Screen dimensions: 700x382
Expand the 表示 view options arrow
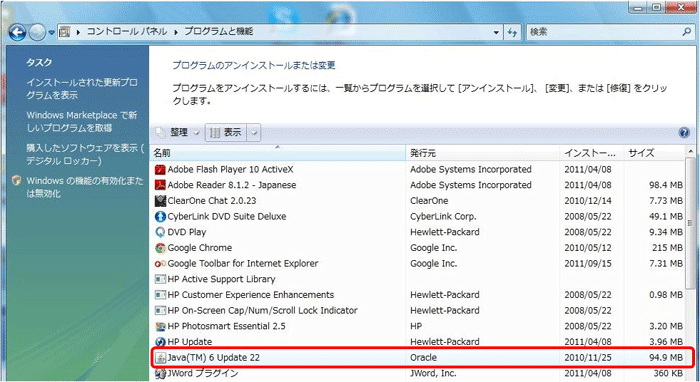tap(254, 133)
